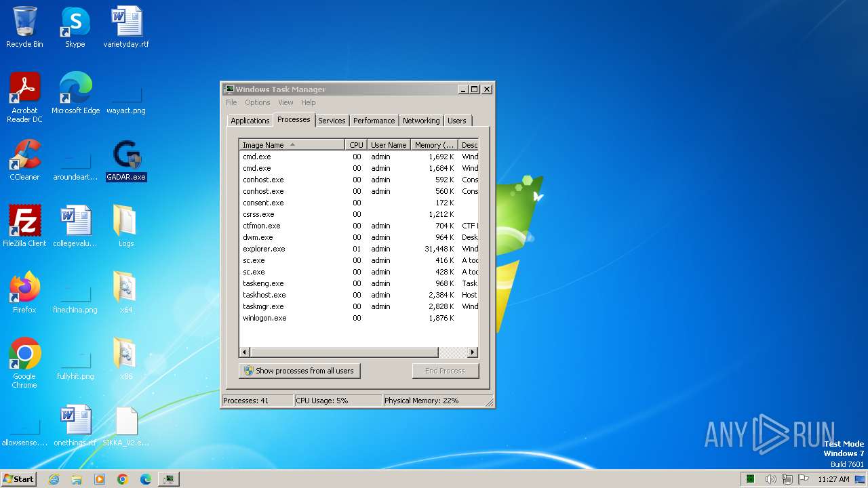Open the File menu in Task Manager
The height and width of the screenshot is (488, 868).
231,102
